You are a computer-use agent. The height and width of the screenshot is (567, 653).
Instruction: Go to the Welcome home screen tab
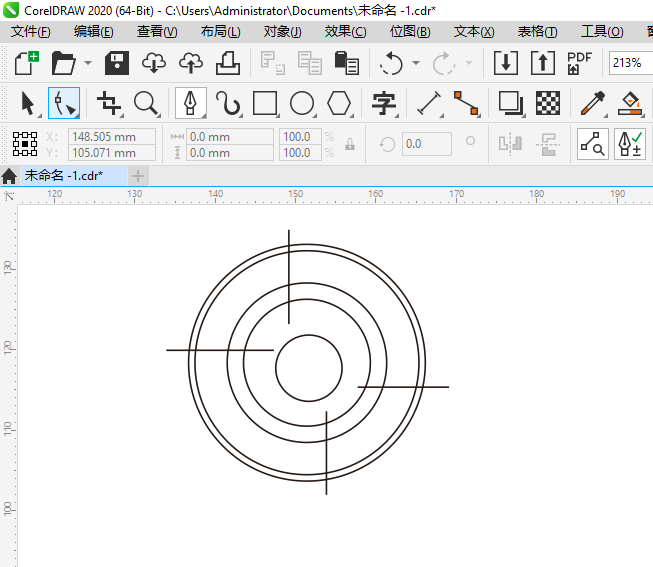click(x=9, y=176)
